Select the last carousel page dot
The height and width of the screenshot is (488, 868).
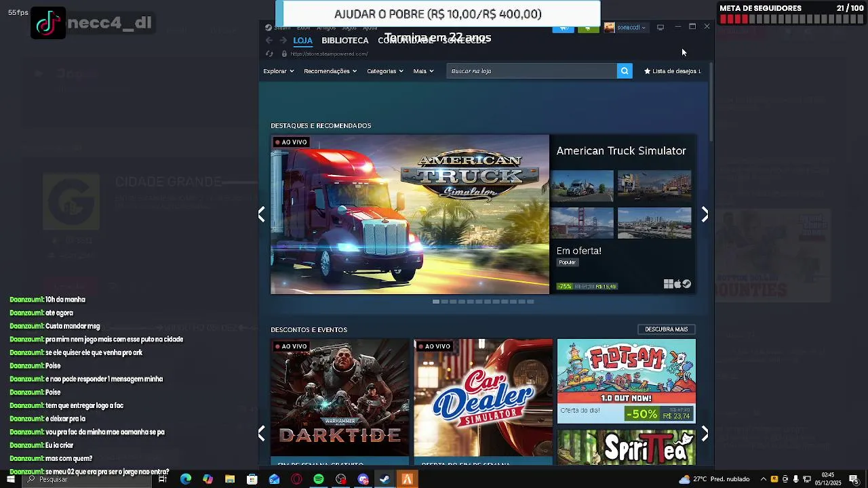[x=530, y=302]
